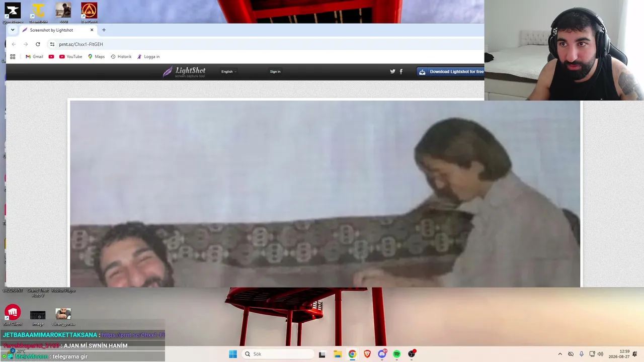Open Brave browser from the taskbar

coord(367,354)
